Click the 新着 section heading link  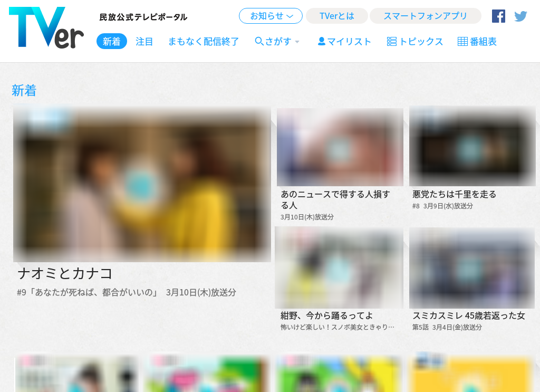tap(24, 90)
